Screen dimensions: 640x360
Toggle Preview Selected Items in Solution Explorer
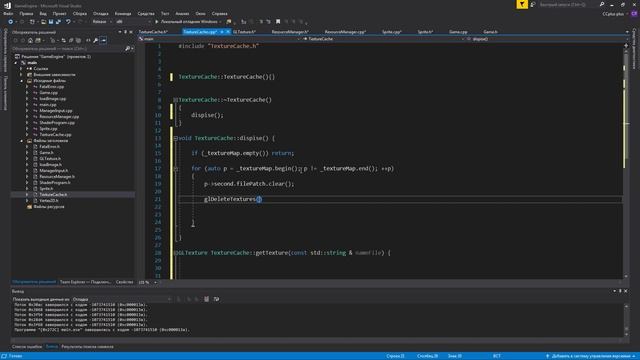pyautogui.click(x=104, y=40)
